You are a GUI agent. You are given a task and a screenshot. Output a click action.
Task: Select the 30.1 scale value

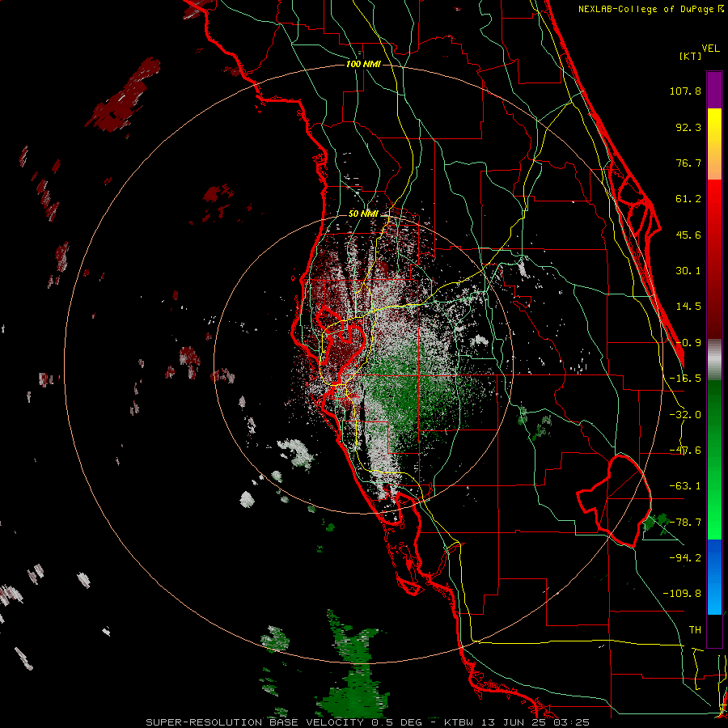[688, 271]
